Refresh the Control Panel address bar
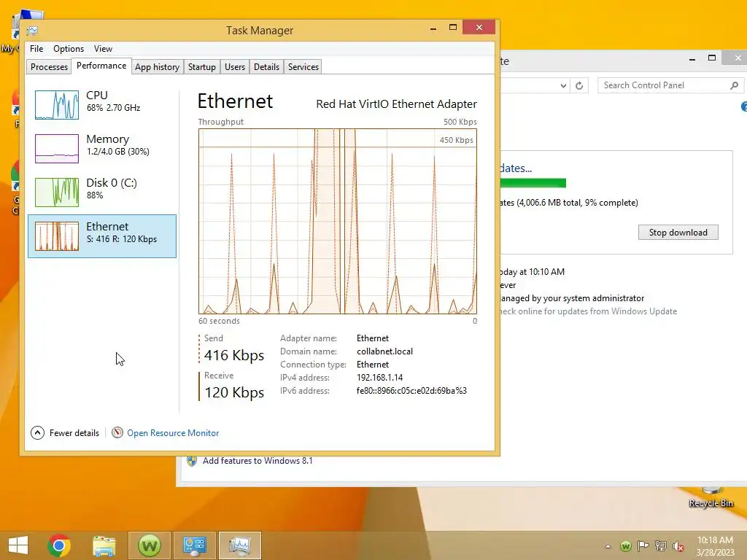Viewport: 747px width, 560px height. pyautogui.click(x=579, y=86)
